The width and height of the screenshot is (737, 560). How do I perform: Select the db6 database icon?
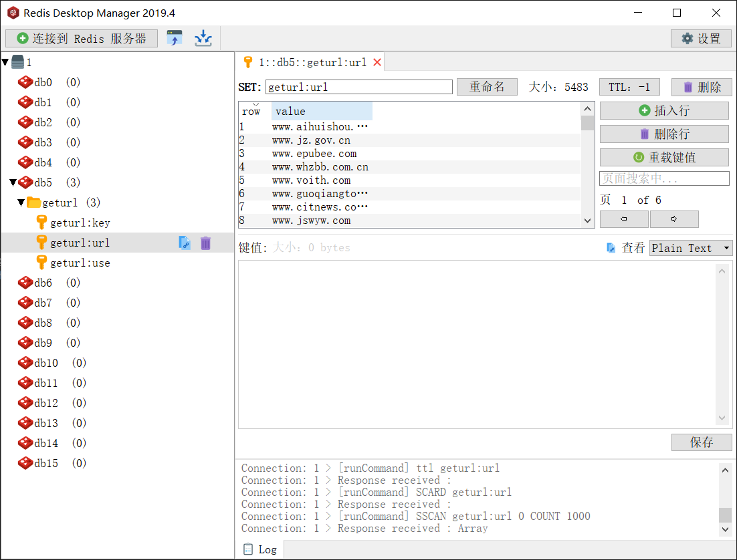tap(25, 283)
